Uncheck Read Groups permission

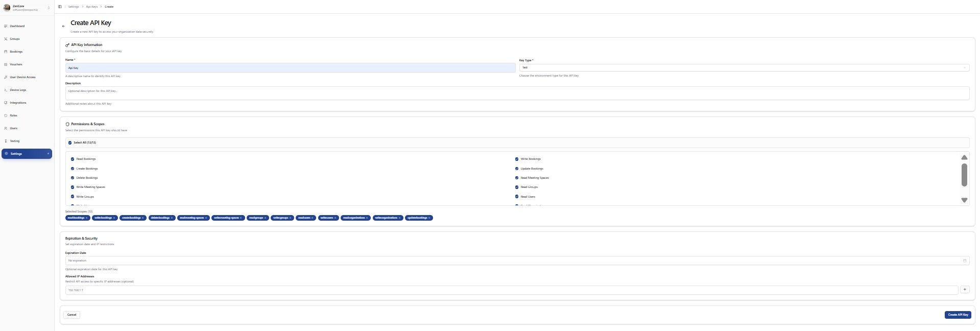pyautogui.click(x=517, y=187)
